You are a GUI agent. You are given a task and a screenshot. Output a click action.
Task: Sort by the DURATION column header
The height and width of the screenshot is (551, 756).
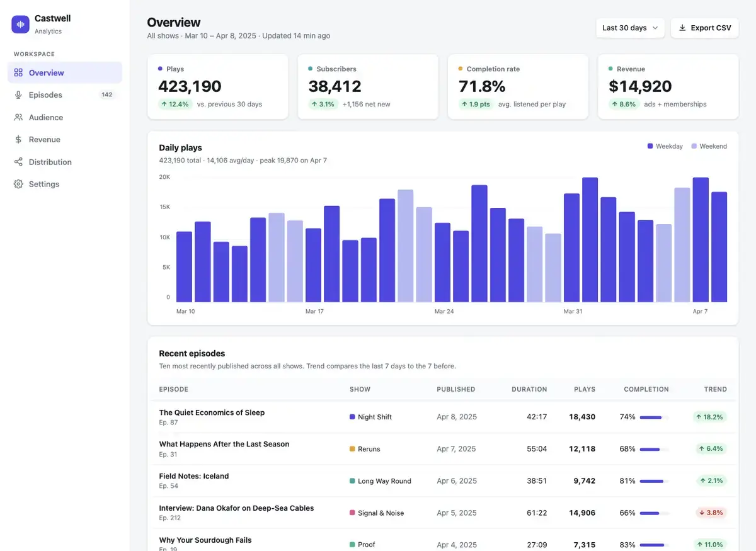pyautogui.click(x=529, y=389)
